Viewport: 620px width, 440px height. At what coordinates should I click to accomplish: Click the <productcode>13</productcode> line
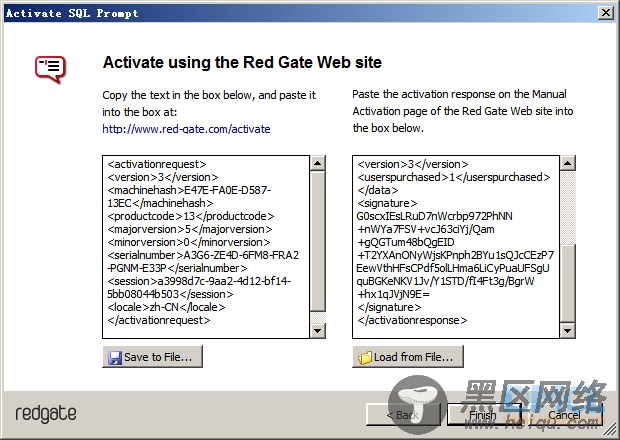pyautogui.click(x=191, y=216)
